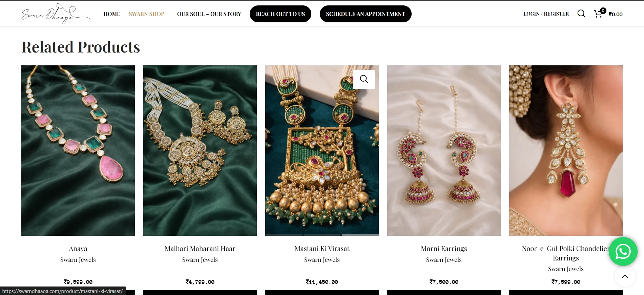Screen dimensions: 644x295
Task: Open Noor-e-Gul Polki Chandelier Earrings image
Action: 566,150
